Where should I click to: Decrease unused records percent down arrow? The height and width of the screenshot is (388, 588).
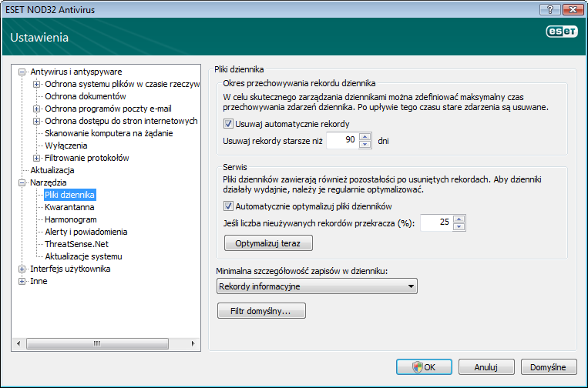[459, 227]
